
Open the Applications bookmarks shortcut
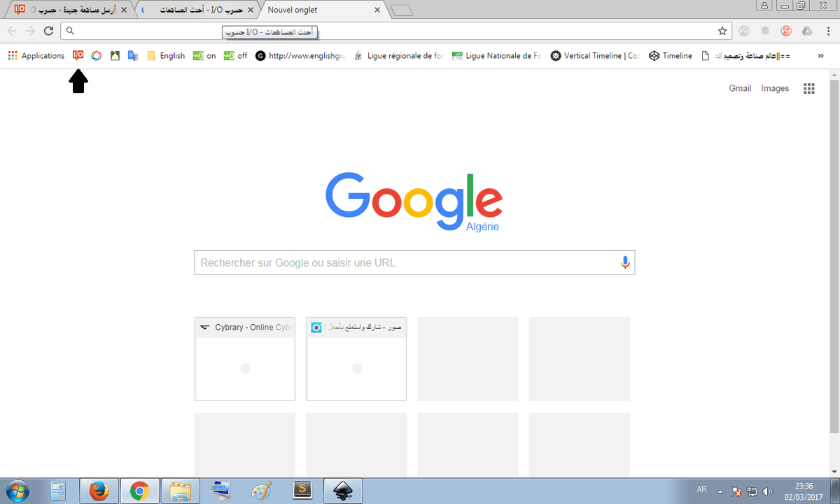[x=36, y=56]
